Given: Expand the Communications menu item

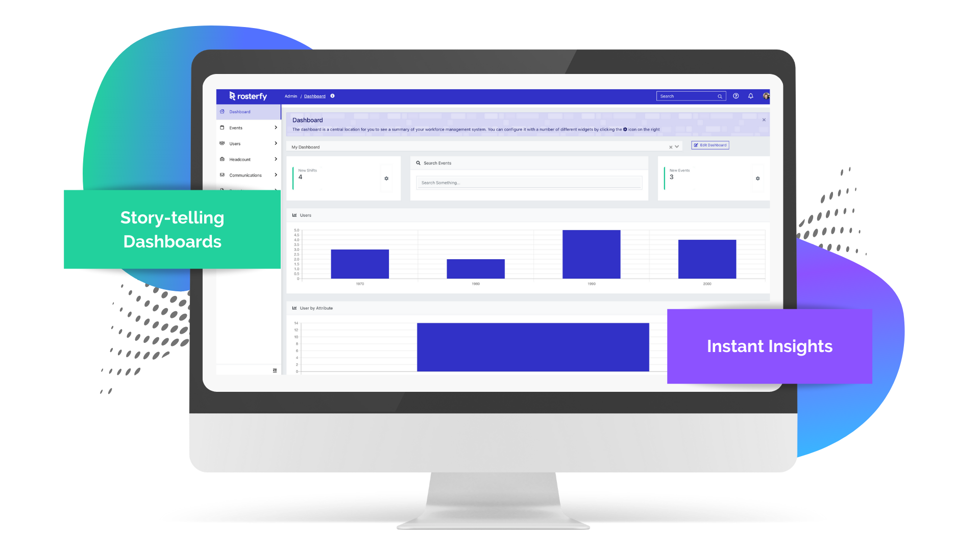Looking at the screenshot, I should [276, 175].
